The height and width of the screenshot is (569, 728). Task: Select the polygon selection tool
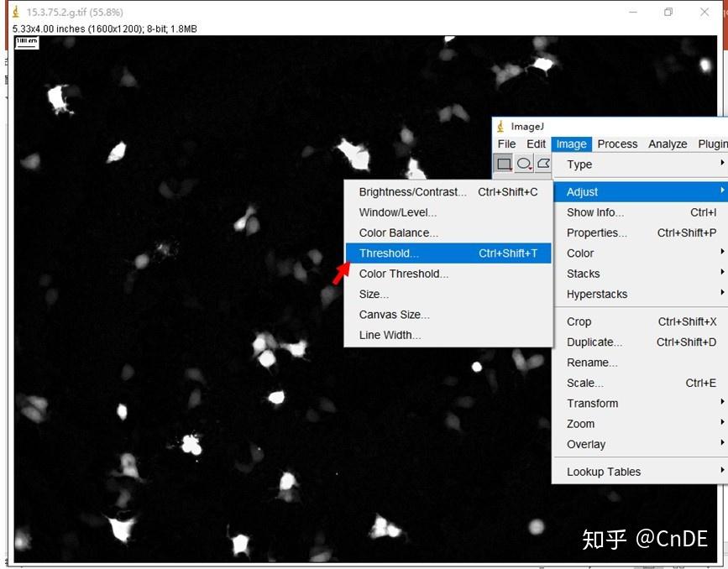(543, 163)
